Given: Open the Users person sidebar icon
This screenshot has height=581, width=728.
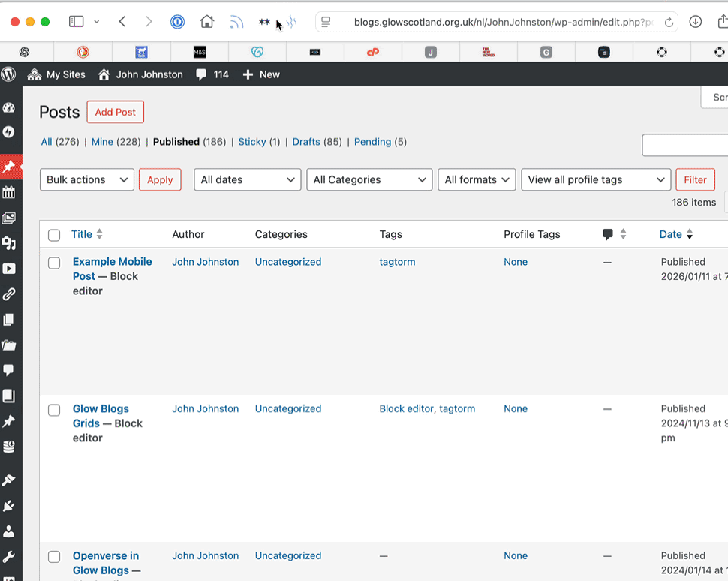Looking at the screenshot, I should [9, 531].
